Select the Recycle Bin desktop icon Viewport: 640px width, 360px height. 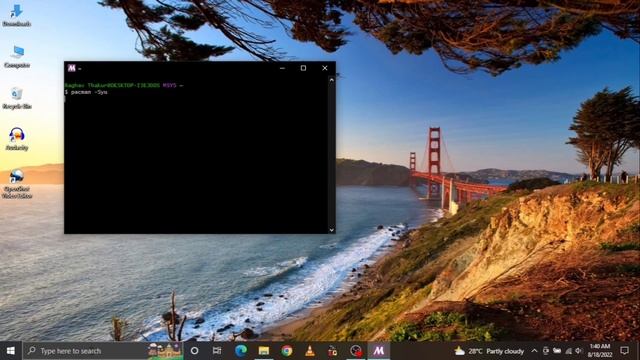pyautogui.click(x=17, y=98)
